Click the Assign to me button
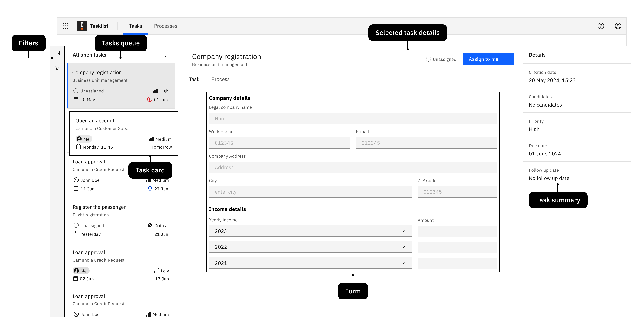Screen dimensions: 644x334 tap(488, 59)
